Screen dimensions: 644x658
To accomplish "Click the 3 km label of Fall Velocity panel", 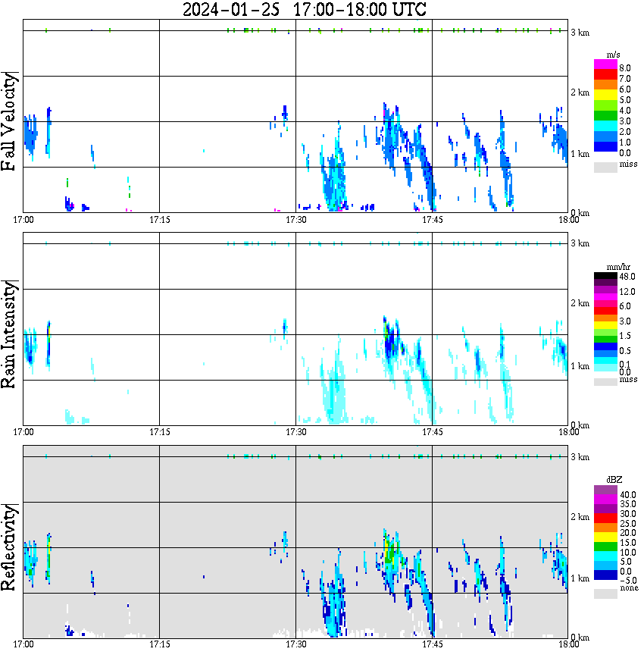I will pyautogui.click(x=580, y=33).
